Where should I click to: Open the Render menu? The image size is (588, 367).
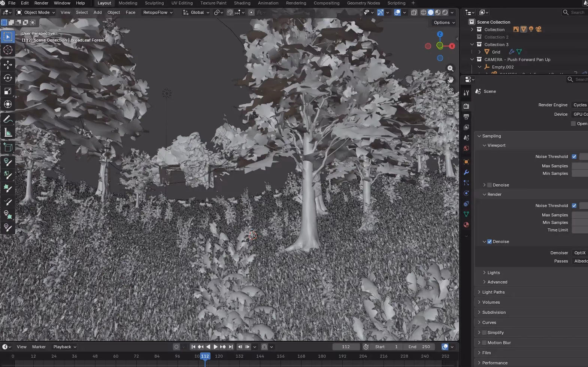[x=41, y=3]
